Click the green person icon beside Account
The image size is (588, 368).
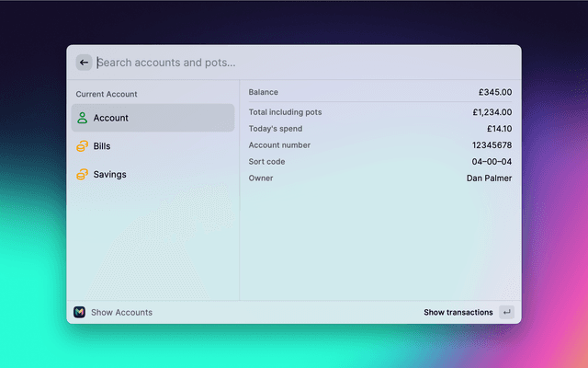(x=82, y=118)
